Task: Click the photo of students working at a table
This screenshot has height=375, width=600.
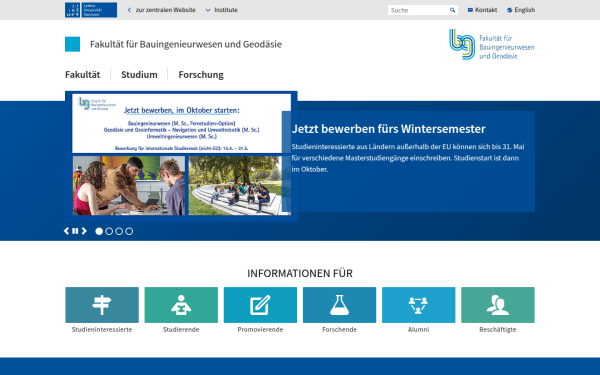Action: (x=129, y=185)
